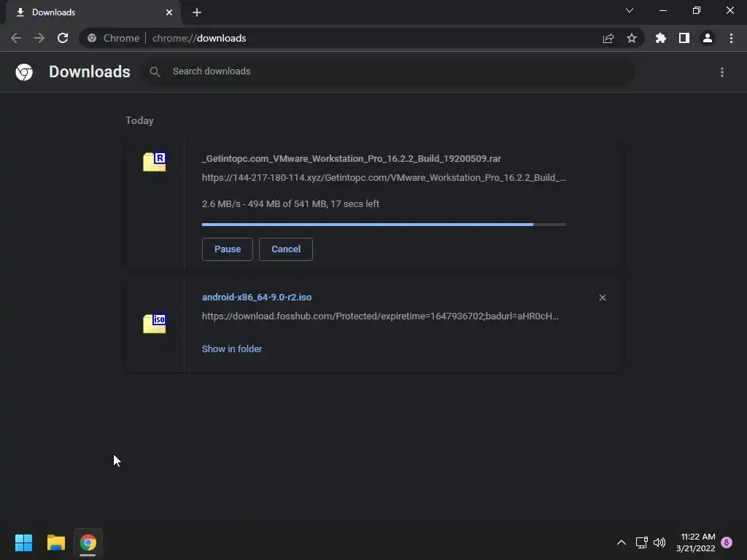Go back using the browser back arrow
747x560 pixels.
click(x=16, y=38)
